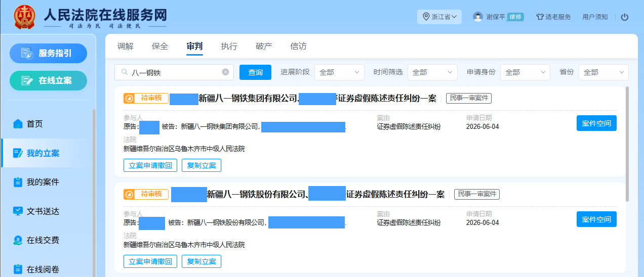Screen dimensions: 644x277
Task: Expand the 省份 filter dropdown
Action: tap(603, 72)
